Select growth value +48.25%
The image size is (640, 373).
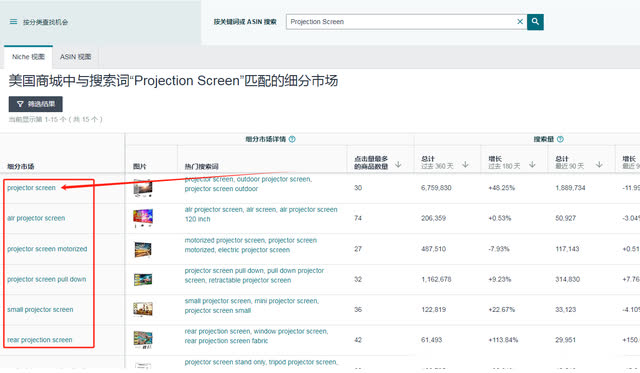pos(502,188)
